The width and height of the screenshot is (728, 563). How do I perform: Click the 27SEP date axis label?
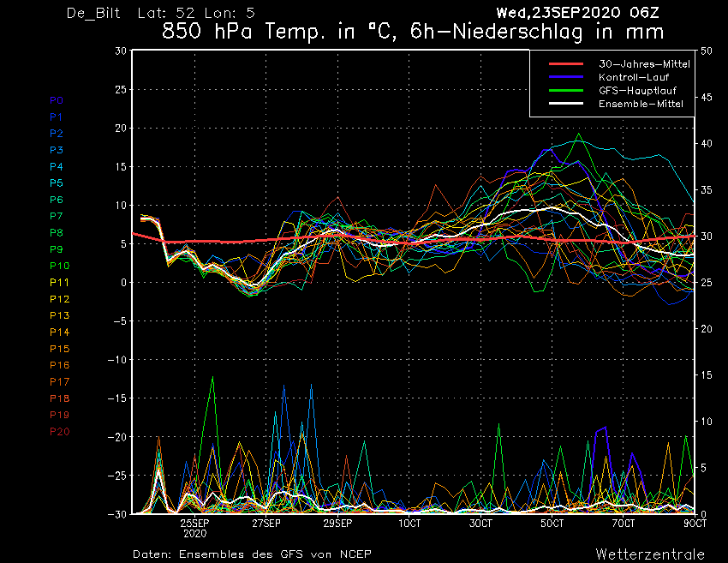pos(266,523)
